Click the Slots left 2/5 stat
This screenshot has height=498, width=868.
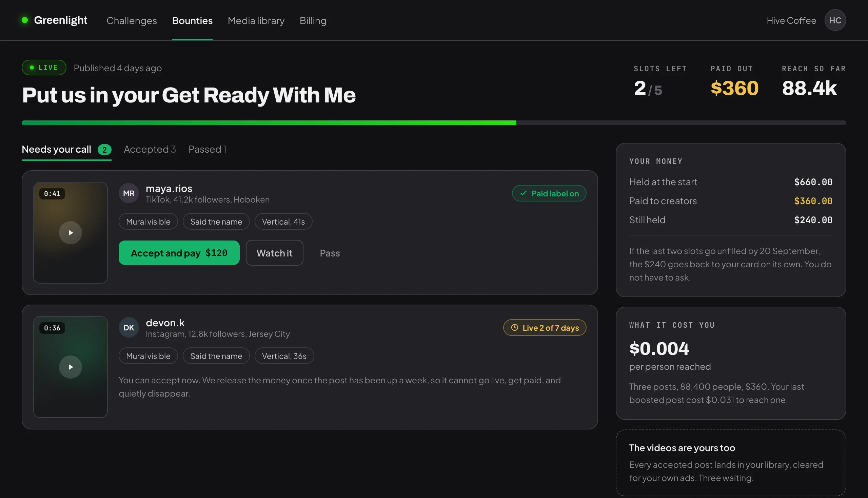(660, 81)
